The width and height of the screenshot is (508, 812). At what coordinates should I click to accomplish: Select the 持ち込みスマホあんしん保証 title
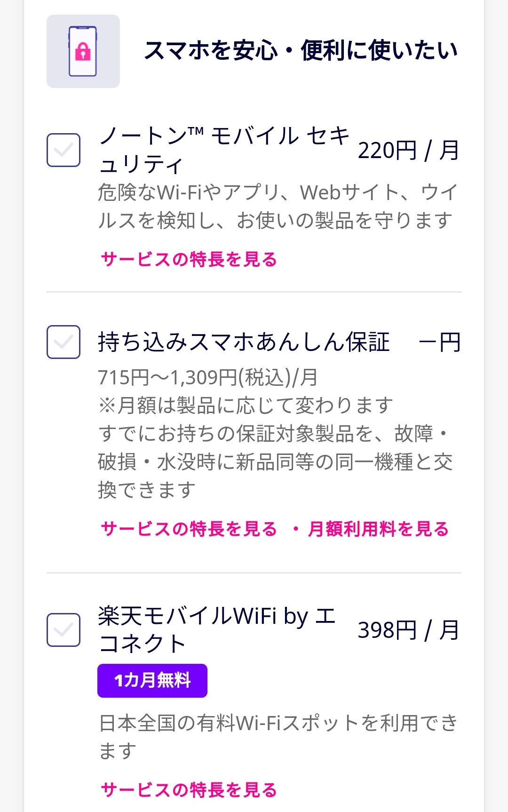(x=244, y=342)
